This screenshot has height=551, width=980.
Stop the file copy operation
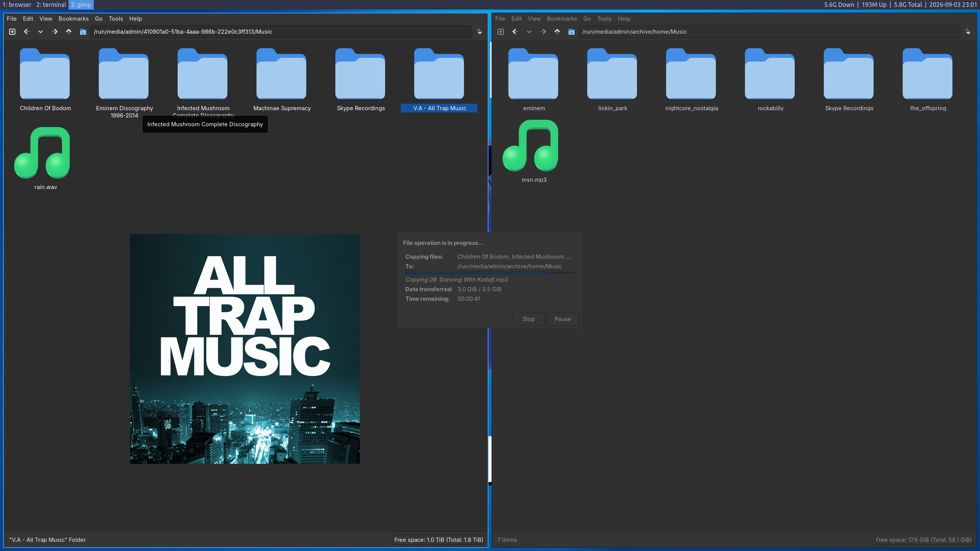point(528,319)
